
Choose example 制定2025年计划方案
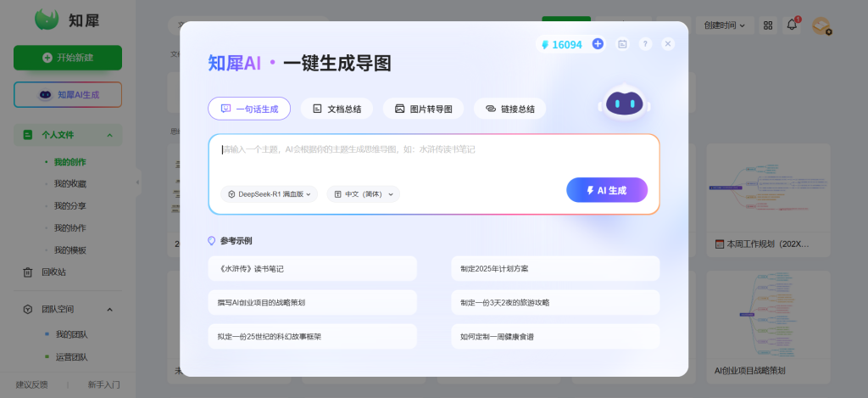click(555, 269)
